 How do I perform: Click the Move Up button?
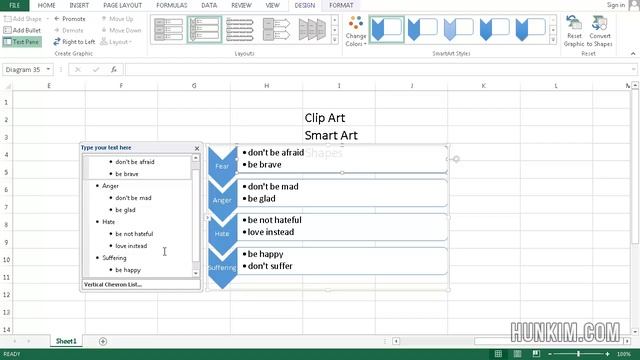coord(117,19)
